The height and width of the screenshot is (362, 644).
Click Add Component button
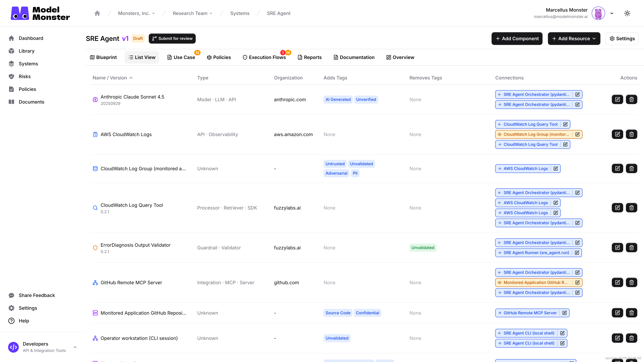click(517, 38)
